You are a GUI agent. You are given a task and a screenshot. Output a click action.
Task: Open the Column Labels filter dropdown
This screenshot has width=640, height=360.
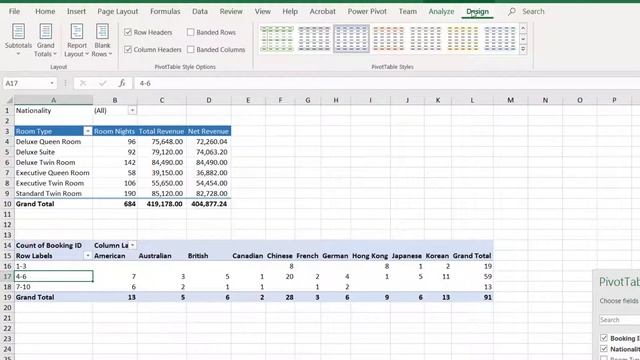132,245
